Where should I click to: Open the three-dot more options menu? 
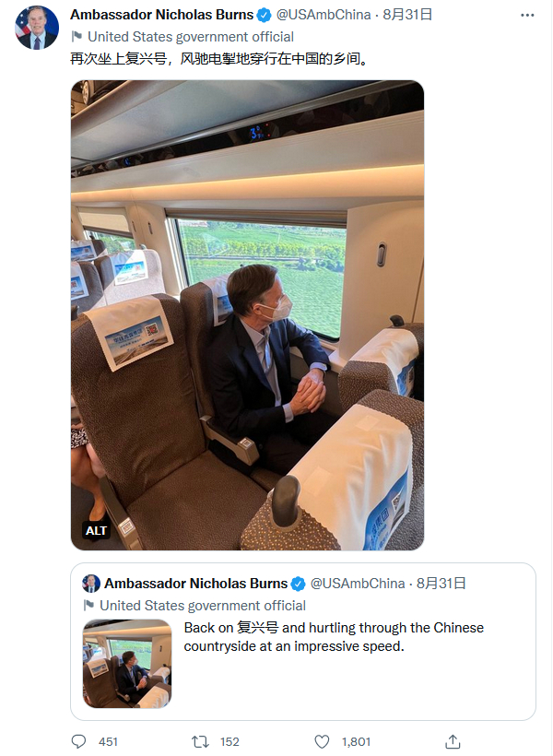tap(526, 15)
